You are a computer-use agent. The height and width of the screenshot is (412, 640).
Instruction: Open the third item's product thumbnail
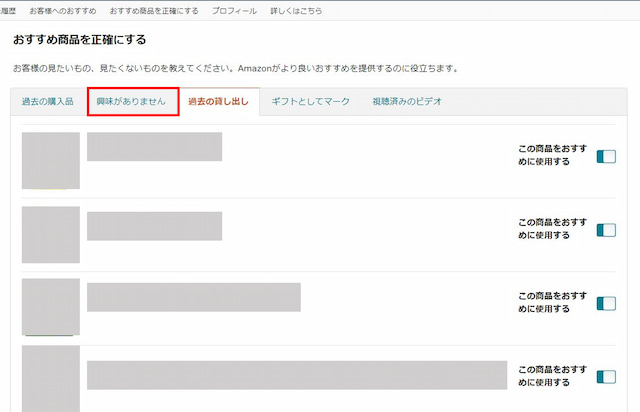point(51,307)
